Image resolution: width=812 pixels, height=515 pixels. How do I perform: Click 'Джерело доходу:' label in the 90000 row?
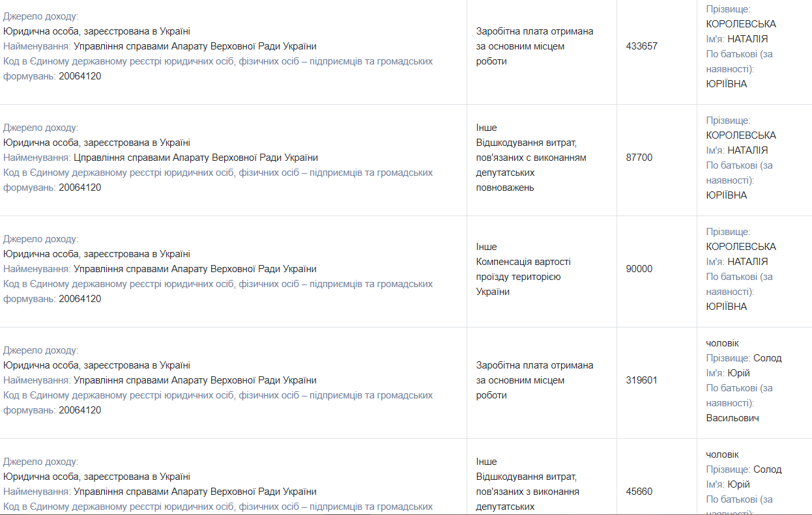[40, 239]
